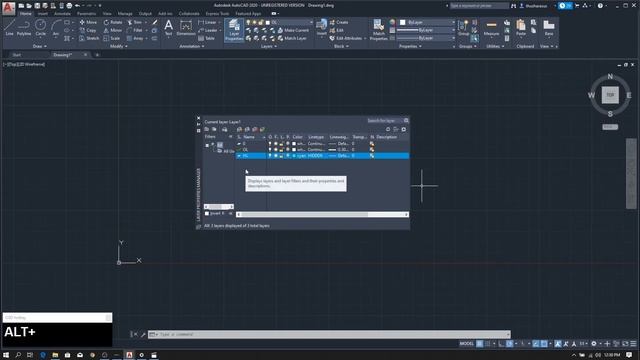Viewport: 640px width, 360px height.
Task: Select the Line tool in Draw panel
Action: (9, 28)
